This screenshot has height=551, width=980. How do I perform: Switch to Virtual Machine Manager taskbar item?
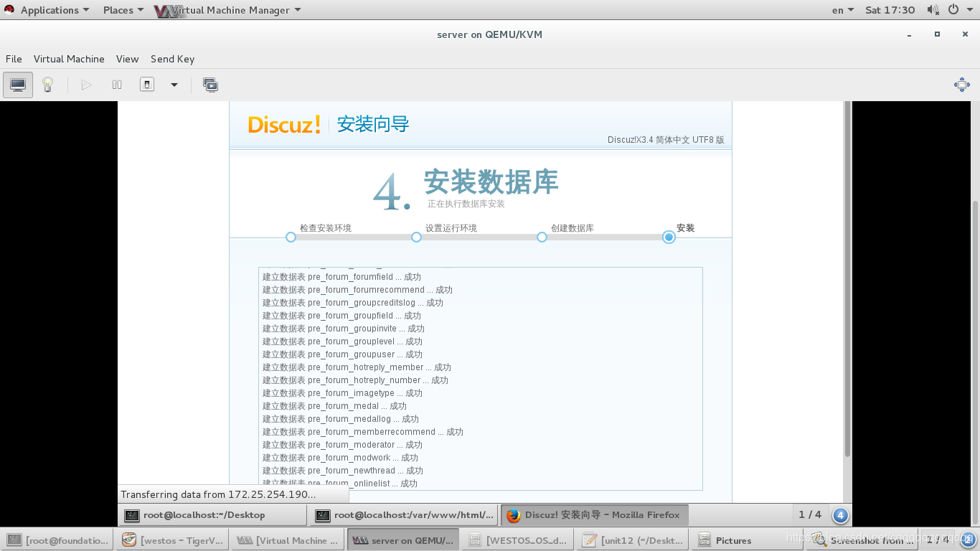point(288,540)
